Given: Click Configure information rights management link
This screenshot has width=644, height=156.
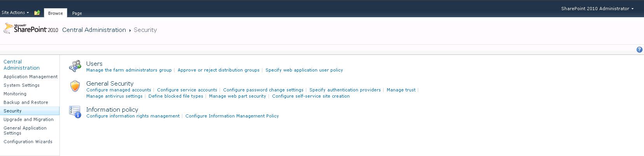Looking at the screenshot, I should pyautogui.click(x=133, y=116).
